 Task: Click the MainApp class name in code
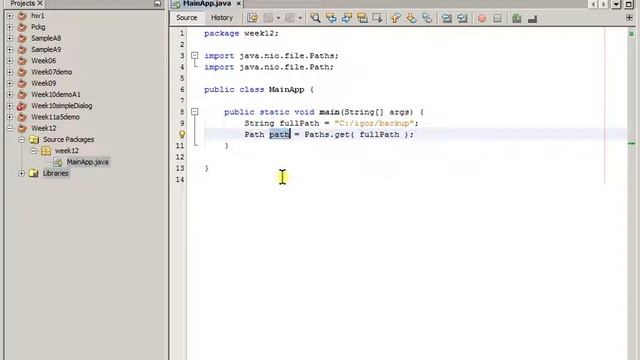286,89
